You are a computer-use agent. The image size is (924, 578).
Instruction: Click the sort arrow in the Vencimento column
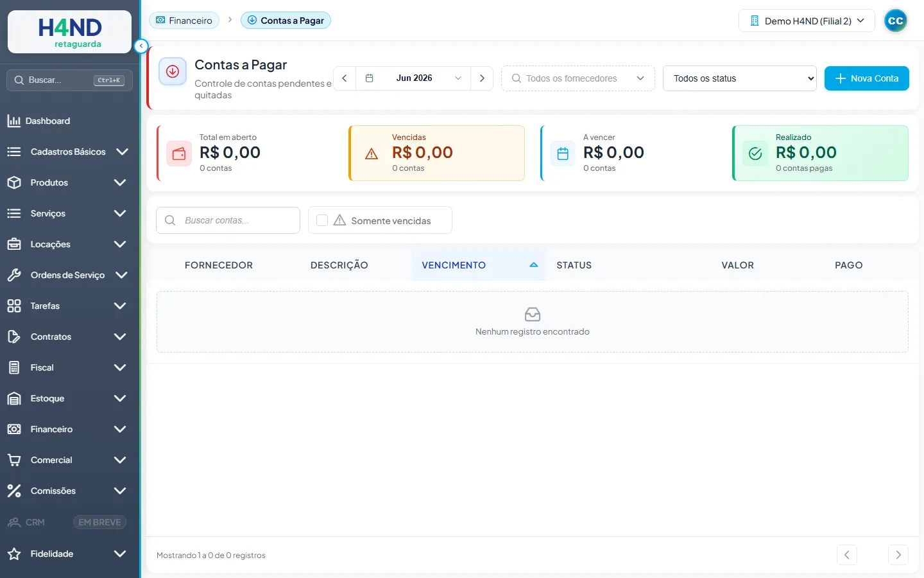[x=533, y=265]
